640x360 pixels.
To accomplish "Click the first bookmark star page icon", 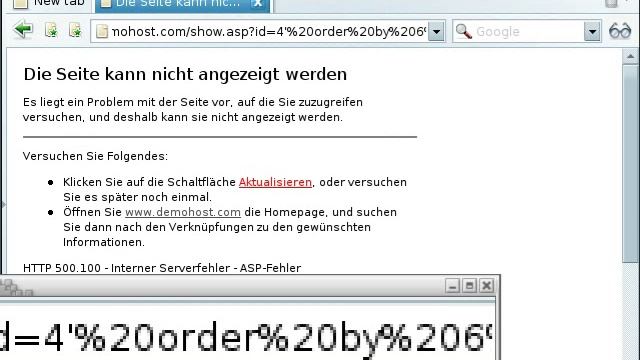I will 51,31.
